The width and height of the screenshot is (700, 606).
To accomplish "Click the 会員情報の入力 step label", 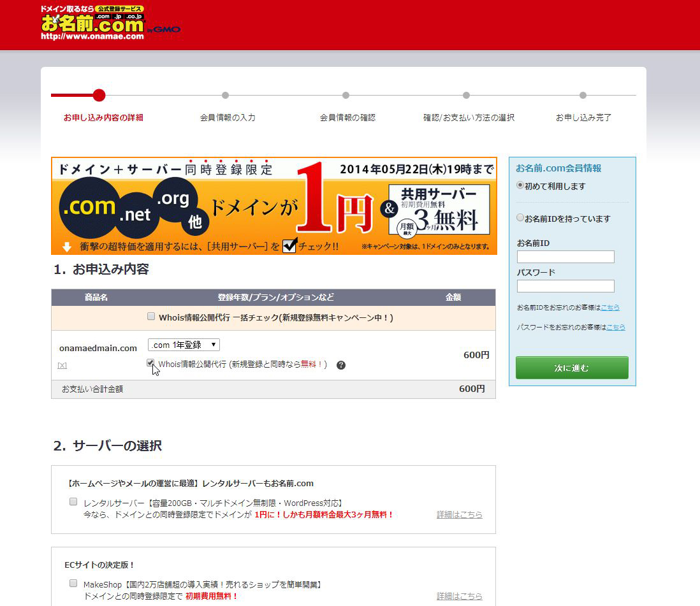I will tap(228, 118).
